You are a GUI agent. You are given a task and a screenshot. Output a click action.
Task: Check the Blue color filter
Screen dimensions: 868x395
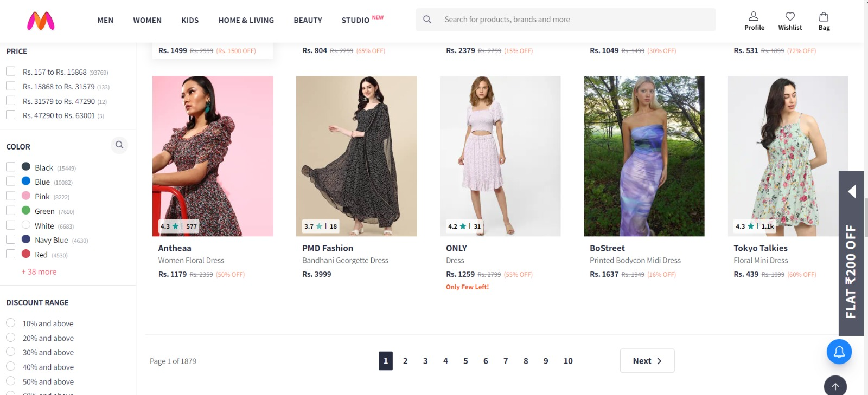coord(10,182)
